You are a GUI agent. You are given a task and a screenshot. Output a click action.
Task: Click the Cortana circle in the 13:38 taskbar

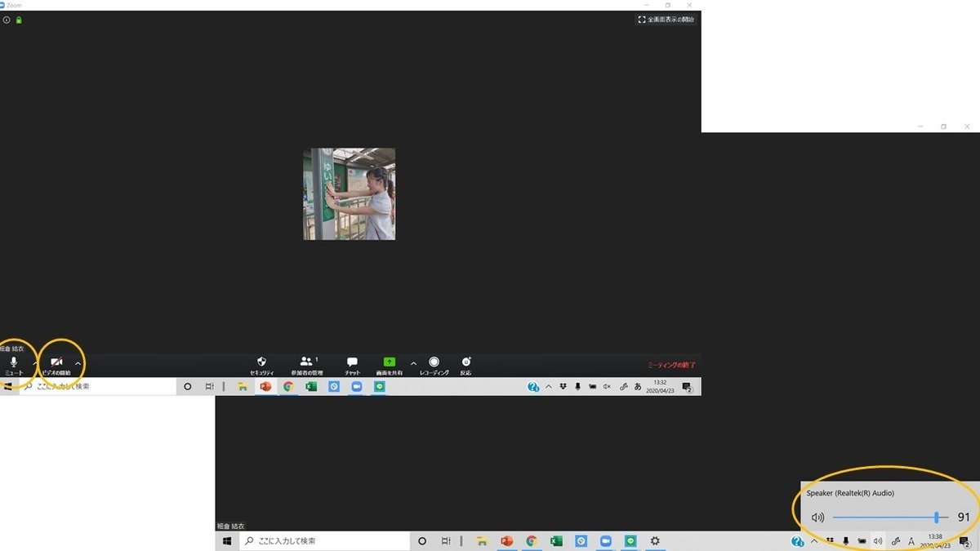(422, 540)
